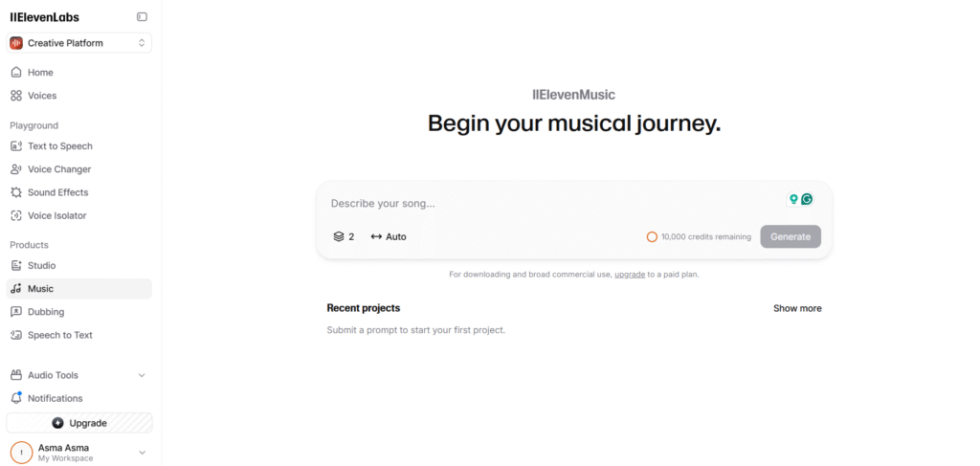Collapse the sidebar using the panel icon

tap(142, 17)
